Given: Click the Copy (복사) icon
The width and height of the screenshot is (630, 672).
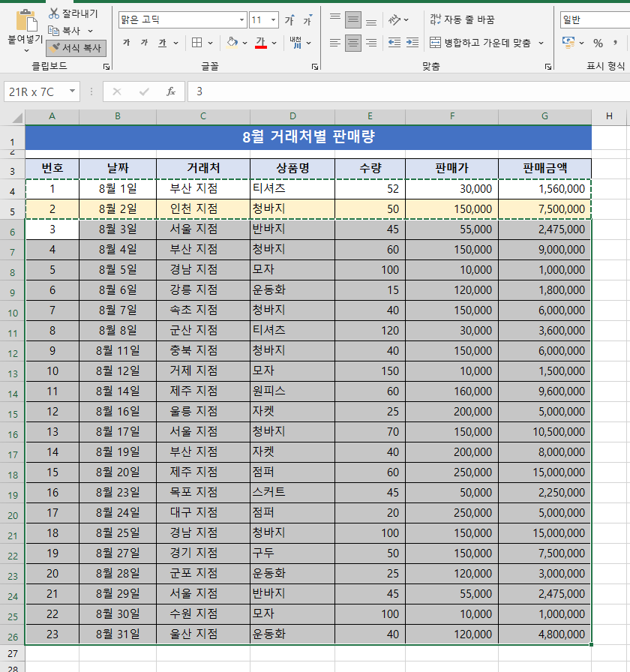Looking at the screenshot, I should point(53,31).
